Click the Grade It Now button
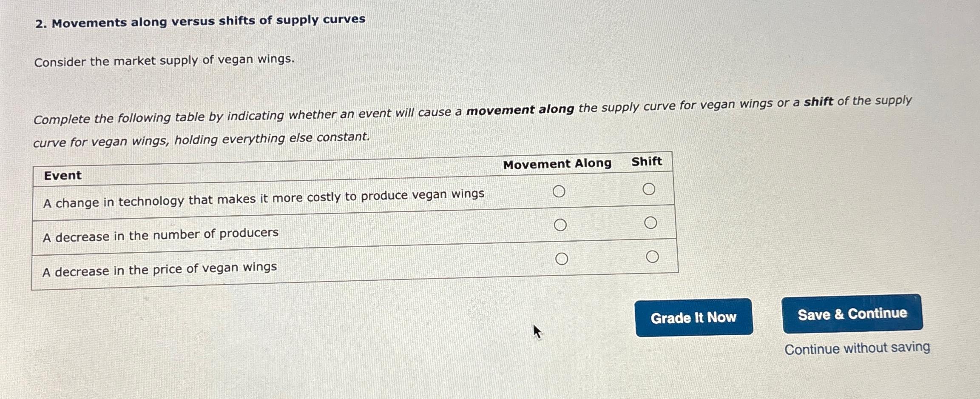This screenshot has width=980, height=399. coord(694,318)
